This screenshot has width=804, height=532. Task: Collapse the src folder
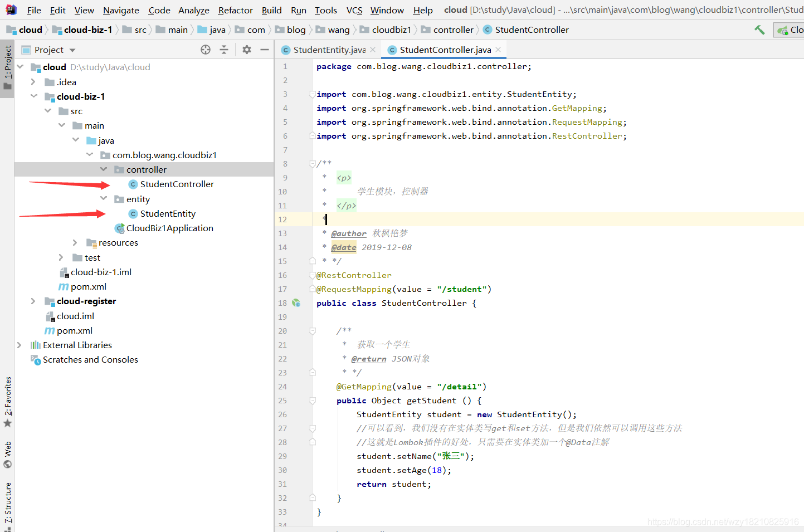[48, 111]
